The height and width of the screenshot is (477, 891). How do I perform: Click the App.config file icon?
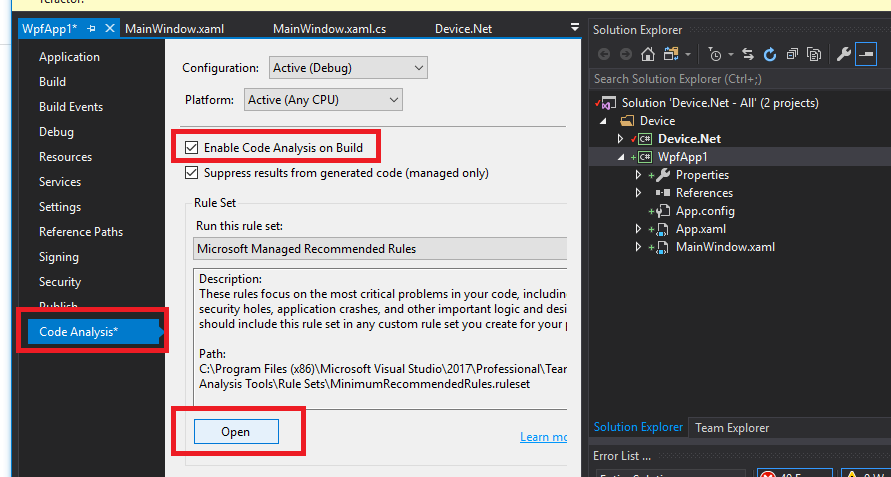[663, 211]
